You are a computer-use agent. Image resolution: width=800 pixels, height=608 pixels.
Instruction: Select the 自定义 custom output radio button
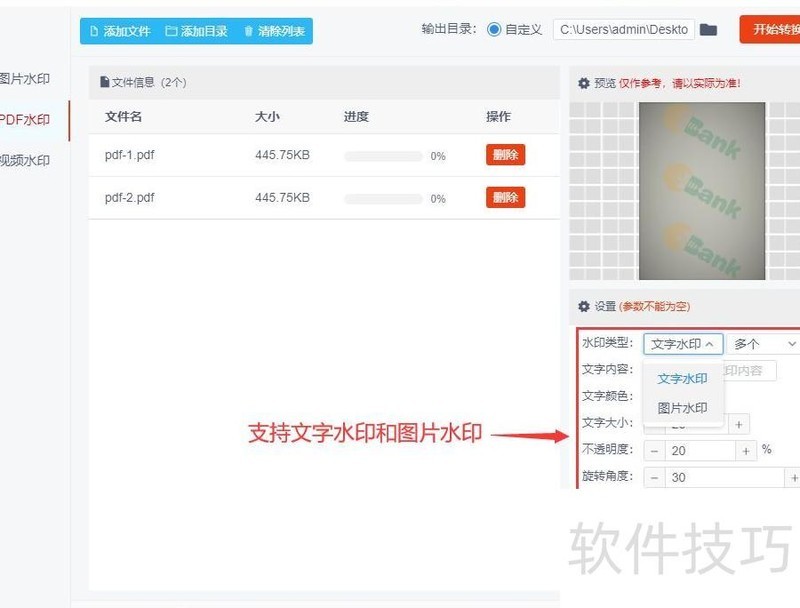495,29
